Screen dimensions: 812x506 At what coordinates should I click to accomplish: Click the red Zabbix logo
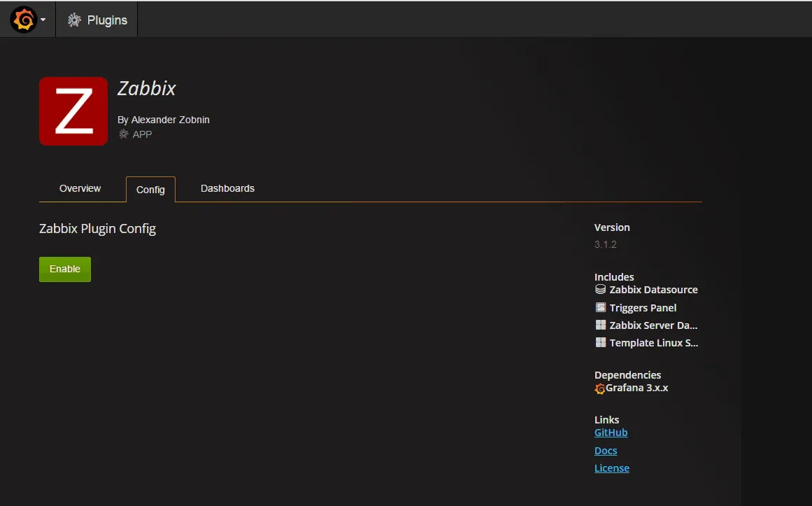click(x=73, y=111)
